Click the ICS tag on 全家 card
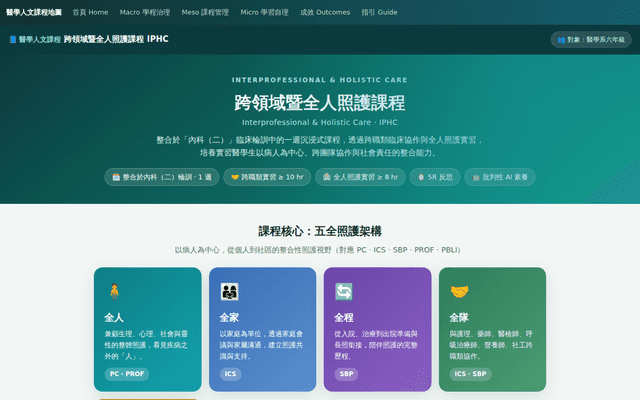The width and height of the screenshot is (640, 400). pyautogui.click(x=230, y=374)
